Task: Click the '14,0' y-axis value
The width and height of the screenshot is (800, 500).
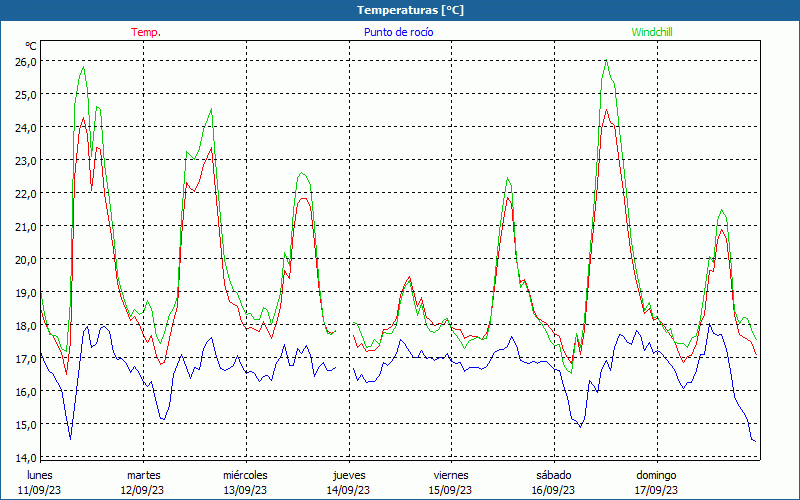Action: tap(27, 458)
